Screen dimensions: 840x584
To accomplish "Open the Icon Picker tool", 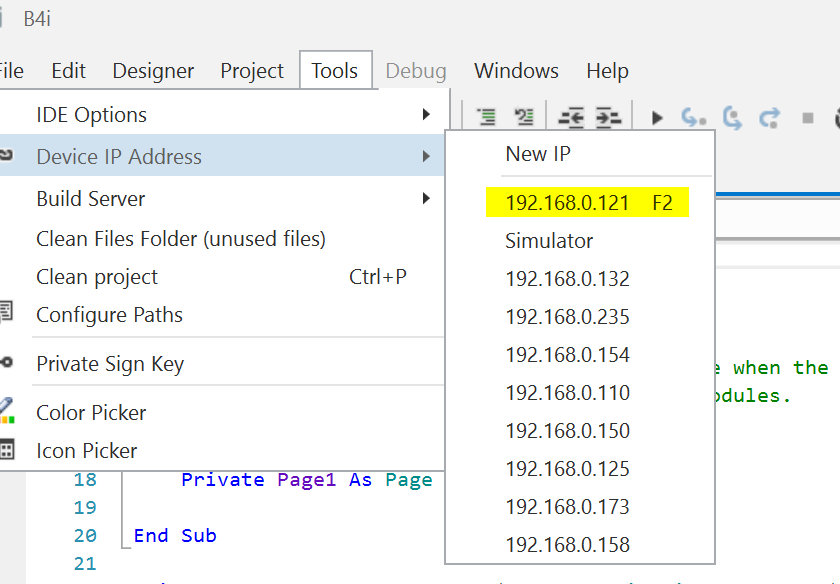I will (86, 451).
